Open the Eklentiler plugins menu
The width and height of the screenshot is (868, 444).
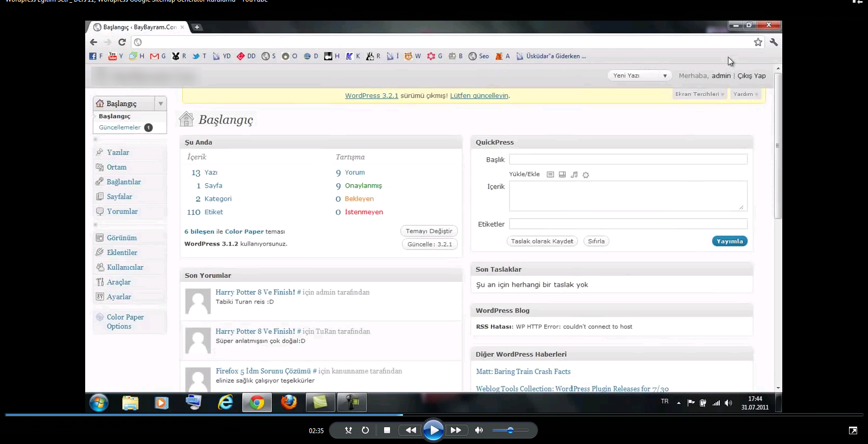[122, 252]
